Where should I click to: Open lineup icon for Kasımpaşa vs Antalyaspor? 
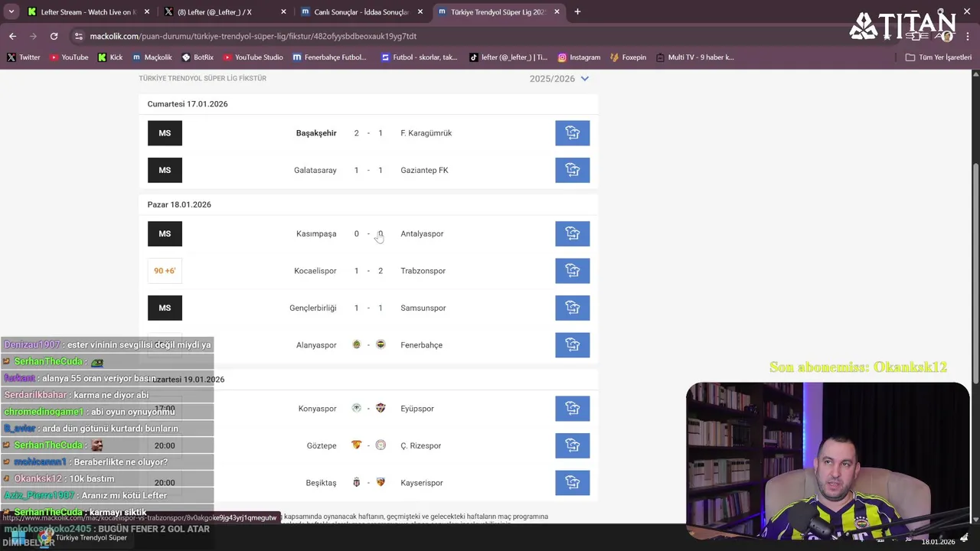tap(572, 233)
